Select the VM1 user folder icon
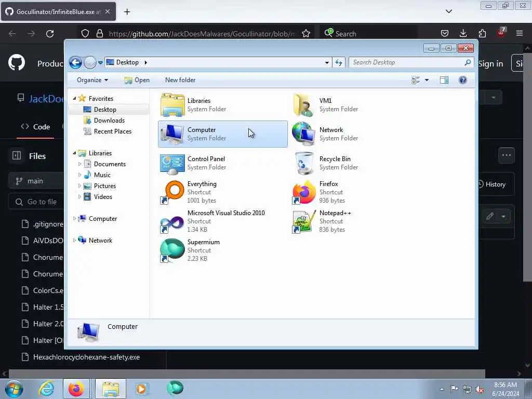The width and height of the screenshot is (532, 399). point(303,105)
